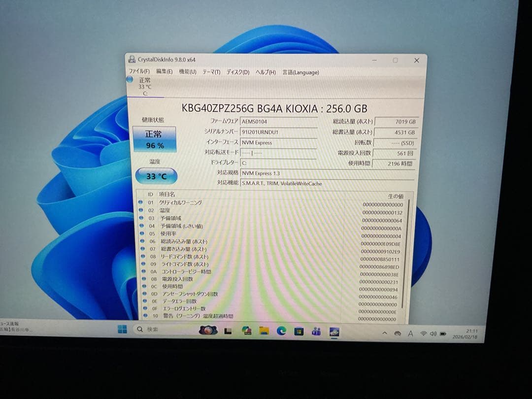Viewport: 532px width, 399px height.
Task: Click the status dot beside データエラー回数
Action: [x=145, y=301]
